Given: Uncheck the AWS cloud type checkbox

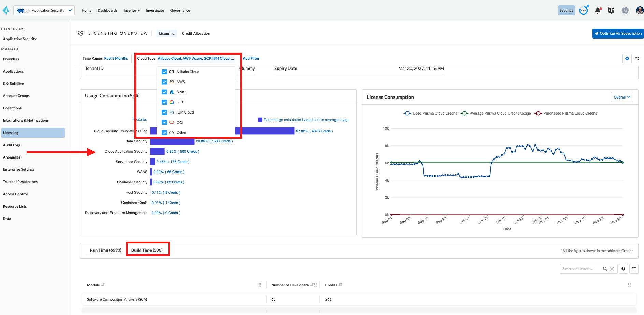Looking at the screenshot, I should click(x=164, y=82).
